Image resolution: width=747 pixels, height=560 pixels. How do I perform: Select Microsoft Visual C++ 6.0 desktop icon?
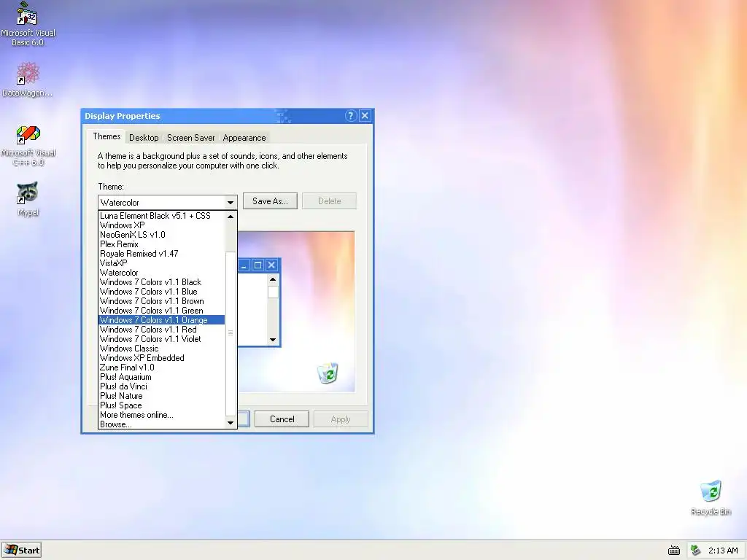point(28,146)
